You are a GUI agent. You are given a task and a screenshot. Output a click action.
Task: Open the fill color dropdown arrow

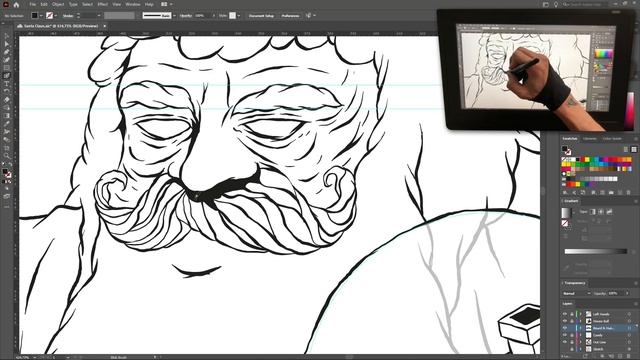coord(41,16)
